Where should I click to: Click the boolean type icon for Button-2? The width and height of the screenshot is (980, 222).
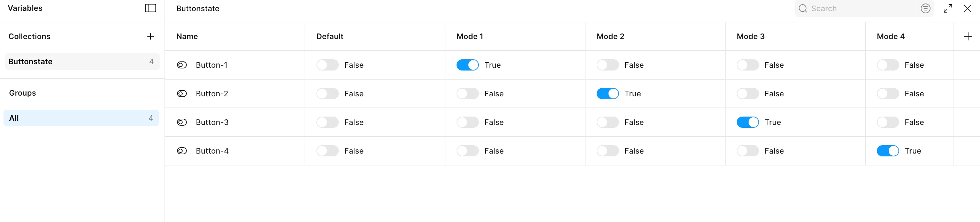[x=182, y=94]
